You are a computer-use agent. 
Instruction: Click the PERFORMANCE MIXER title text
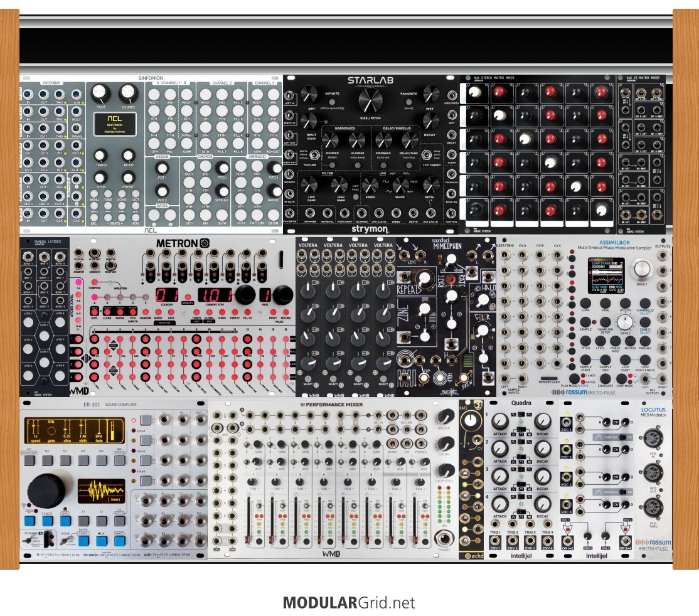click(334, 405)
